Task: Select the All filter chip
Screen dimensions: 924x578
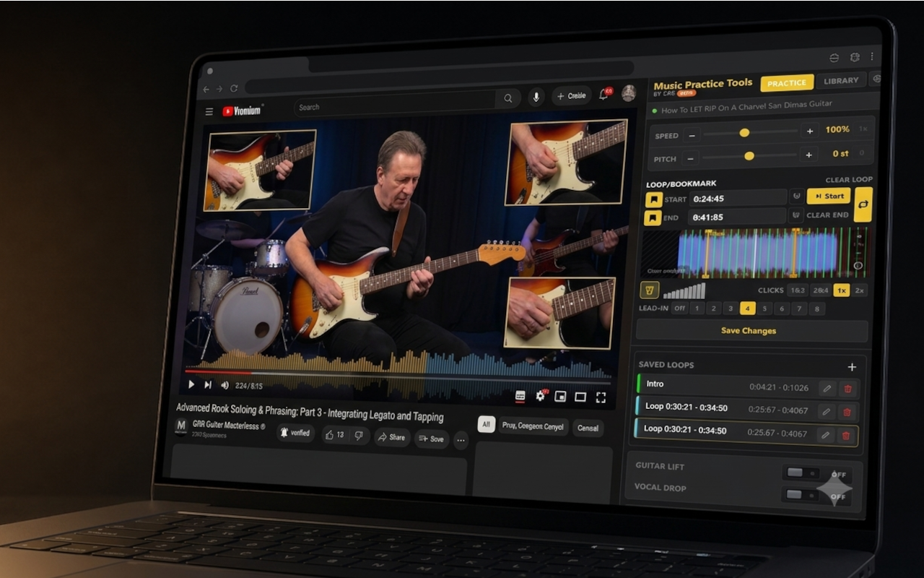Action: coord(487,425)
